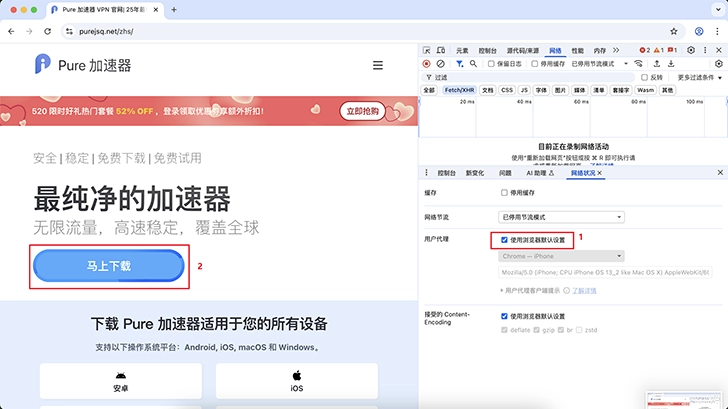Open the hamburger menu on Pure site

378,65
